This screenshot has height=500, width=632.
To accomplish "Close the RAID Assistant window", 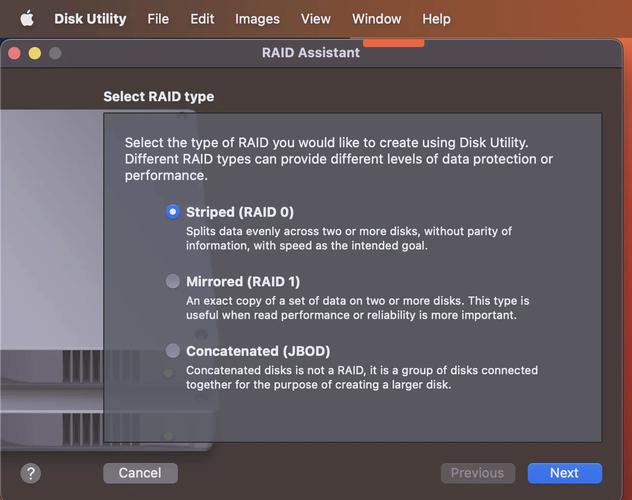I will pyautogui.click(x=15, y=53).
